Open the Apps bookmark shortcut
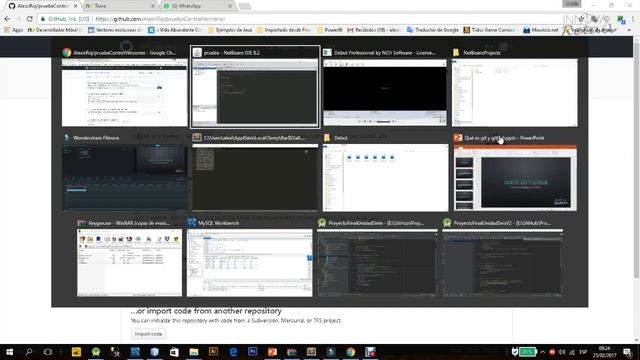The width and height of the screenshot is (640, 360). pos(13,30)
